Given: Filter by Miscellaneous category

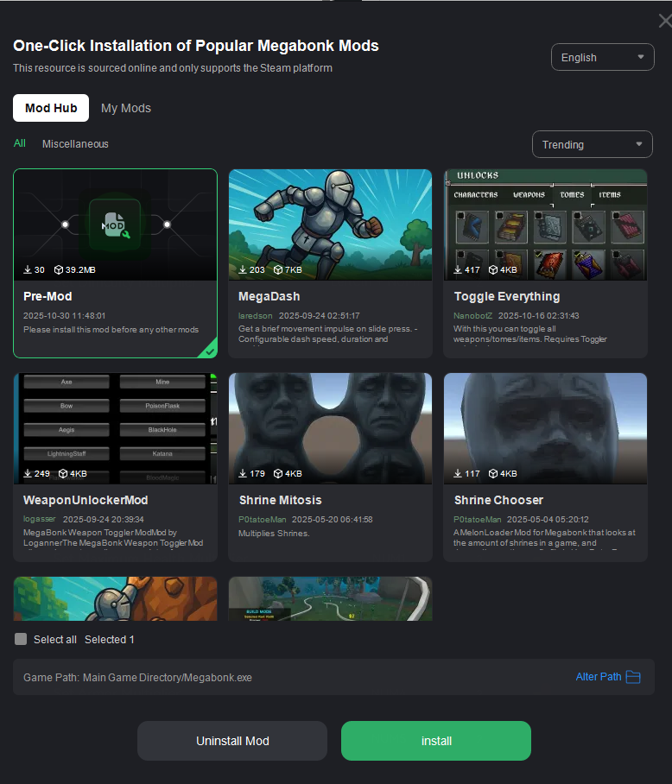Looking at the screenshot, I should click(x=75, y=144).
